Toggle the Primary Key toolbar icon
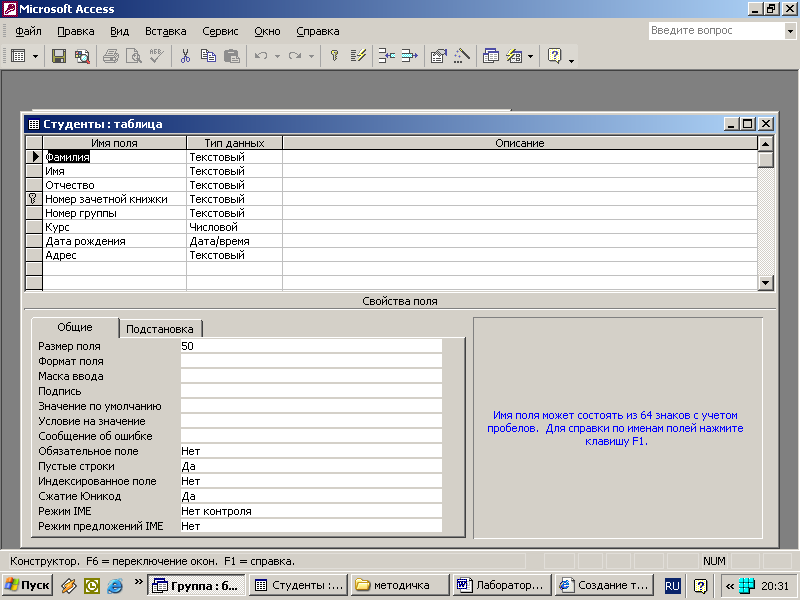The width and height of the screenshot is (800, 600). click(x=334, y=57)
